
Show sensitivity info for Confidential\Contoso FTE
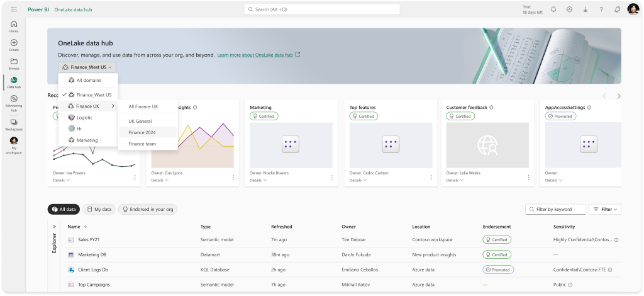pos(610,270)
